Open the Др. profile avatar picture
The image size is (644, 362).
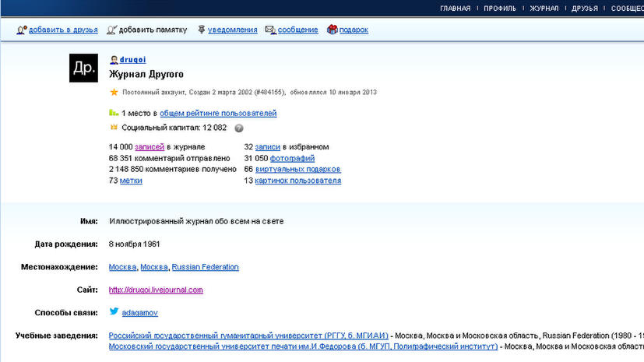pyautogui.click(x=83, y=68)
